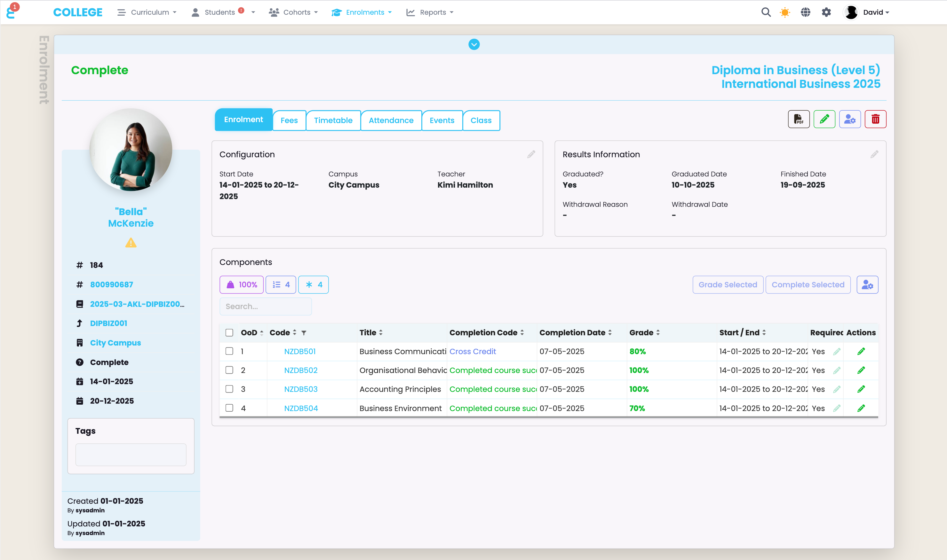Toggle the sun theme icon

click(785, 12)
